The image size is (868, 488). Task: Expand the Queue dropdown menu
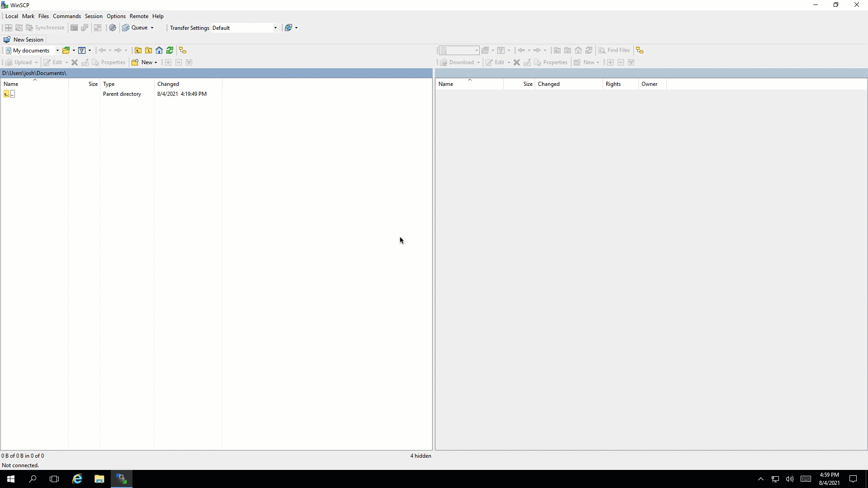153,28
